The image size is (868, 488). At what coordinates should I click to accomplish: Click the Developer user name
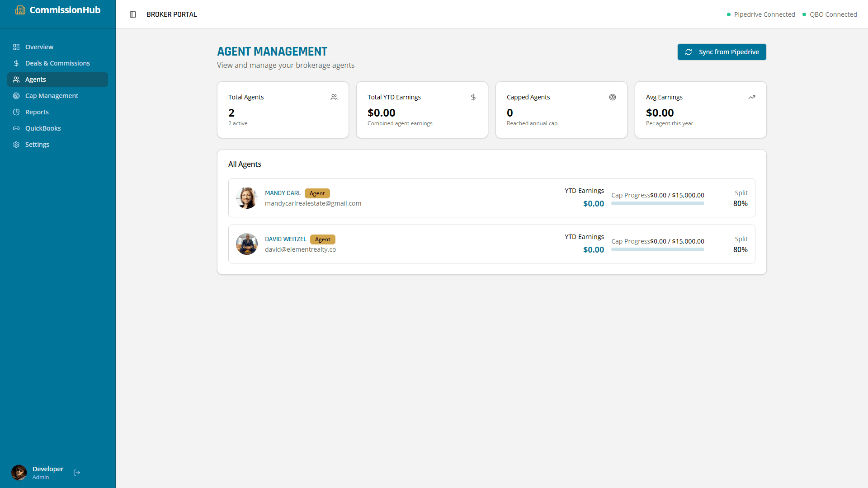(48, 469)
